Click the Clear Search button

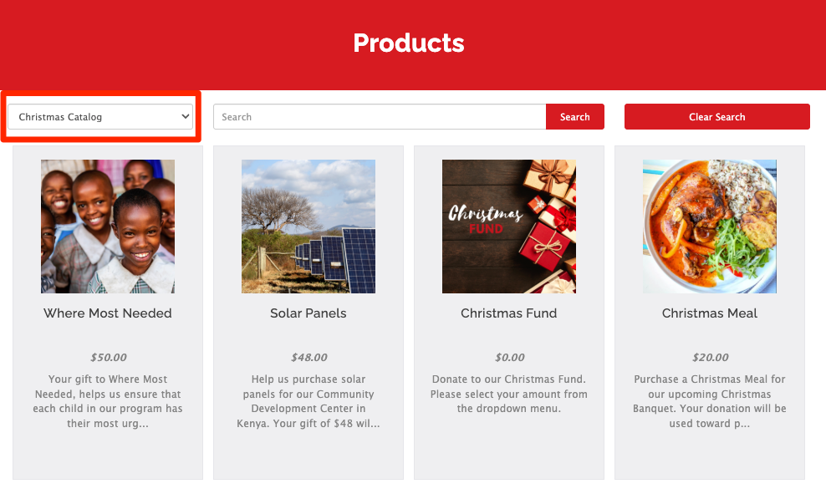pos(716,117)
